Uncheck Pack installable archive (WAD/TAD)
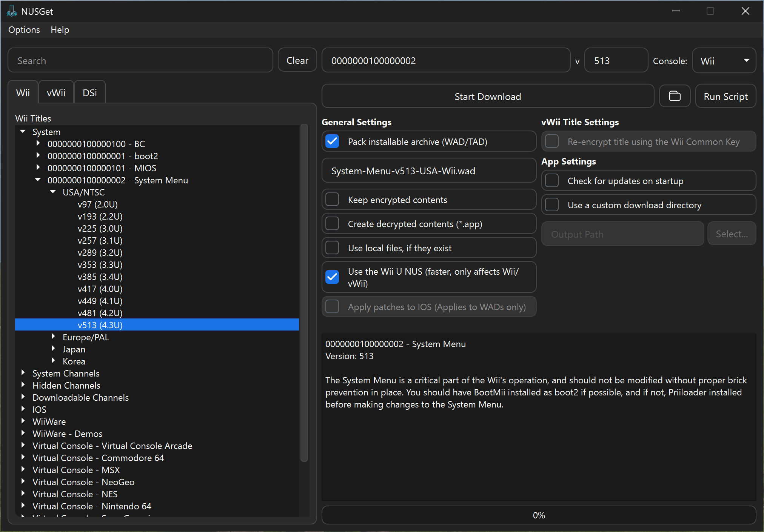The image size is (764, 532). [332, 141]
